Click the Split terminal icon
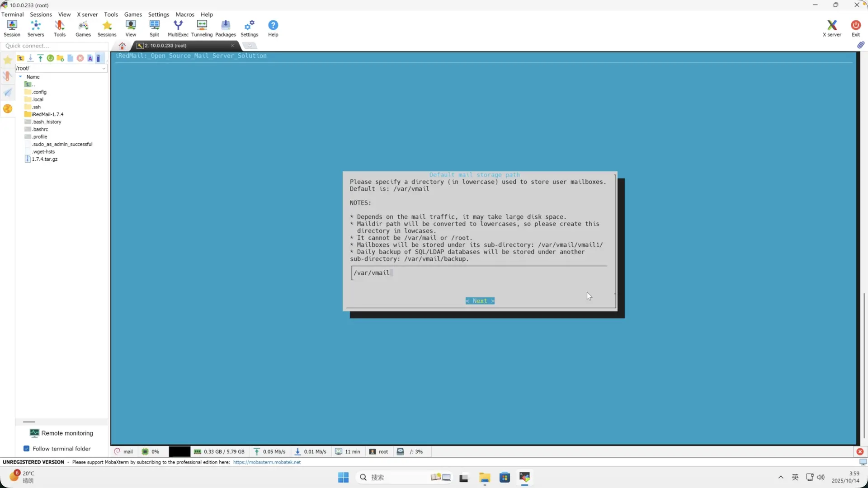 click(154, 28)
